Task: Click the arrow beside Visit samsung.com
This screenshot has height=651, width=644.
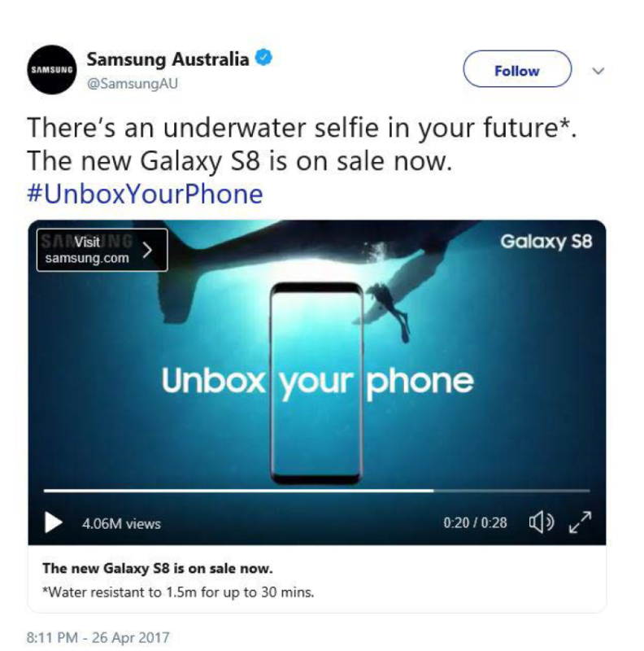Action: pyautogui.click(x=147, y=250)
